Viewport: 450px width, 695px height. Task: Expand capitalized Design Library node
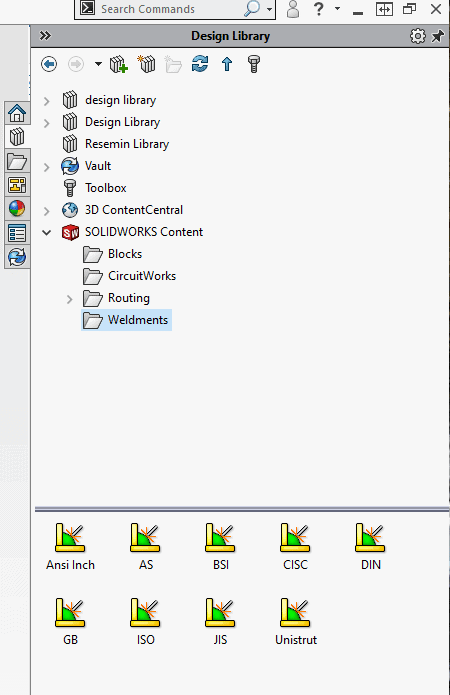pos(47,123)
